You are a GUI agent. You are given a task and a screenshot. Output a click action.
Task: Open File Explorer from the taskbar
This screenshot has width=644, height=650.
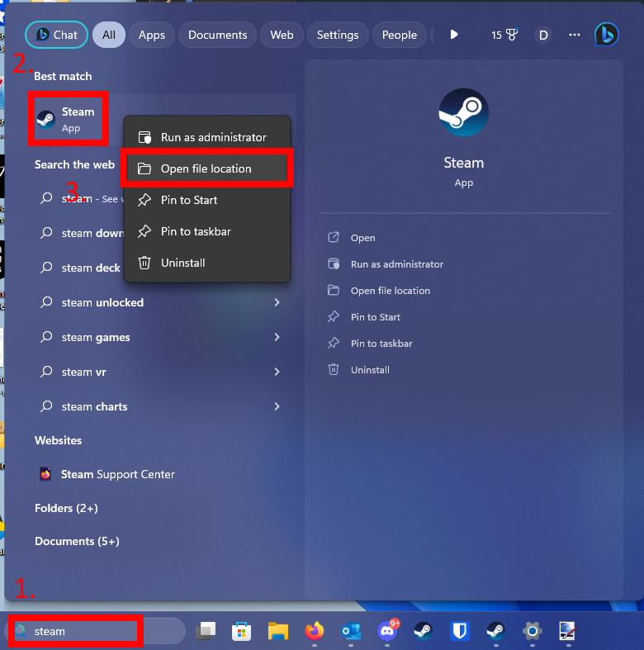tap(278, 631)
